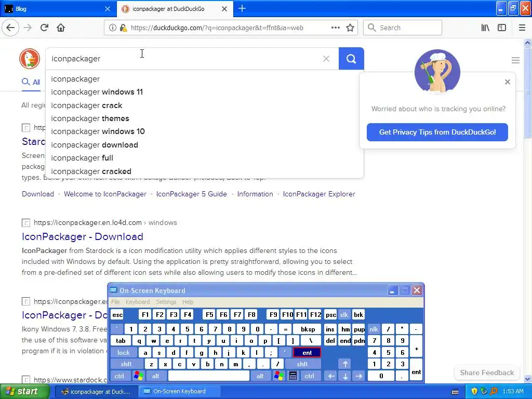The height and width of the screenshot is (399, 532).
Task: Submit search with blue magnifier button
Action: pyautogui.click(x=351, y=59)
